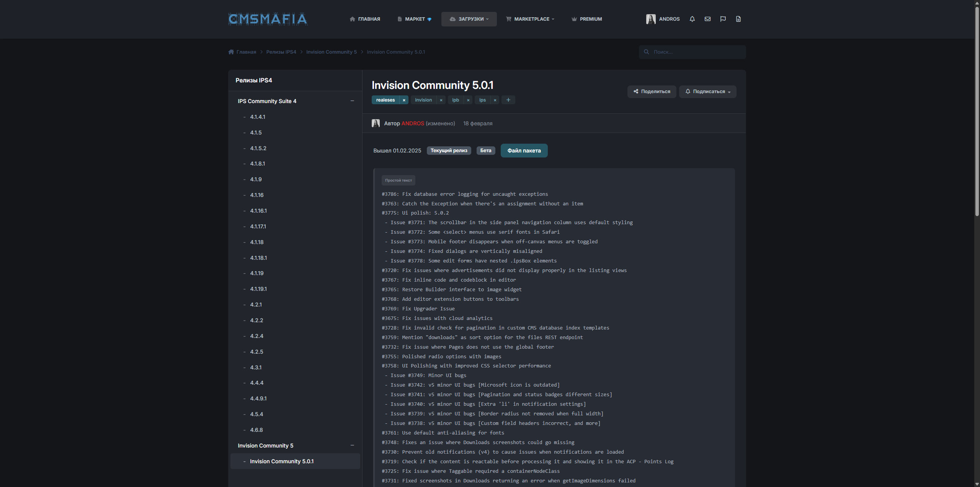
Task: Click the breadcrumb home icon
Action: [x=231, y=52]
